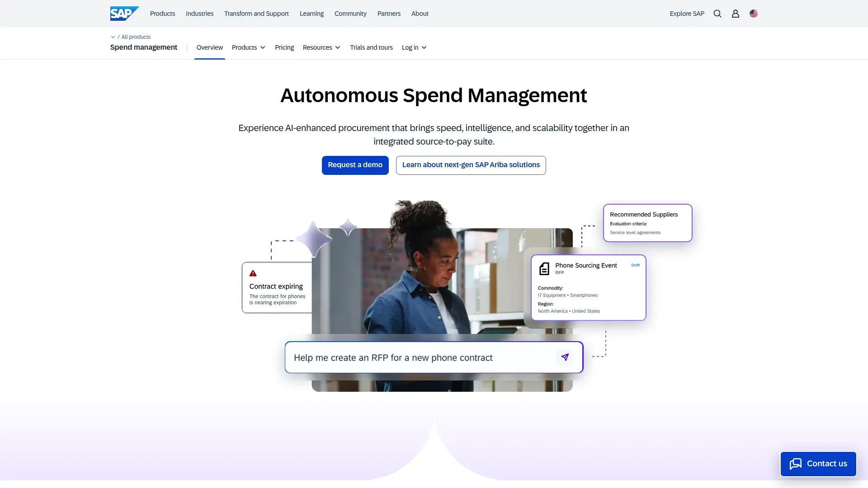Open the About menu
The width and height of the screenshot is (868, 488).
coord(420,14)
